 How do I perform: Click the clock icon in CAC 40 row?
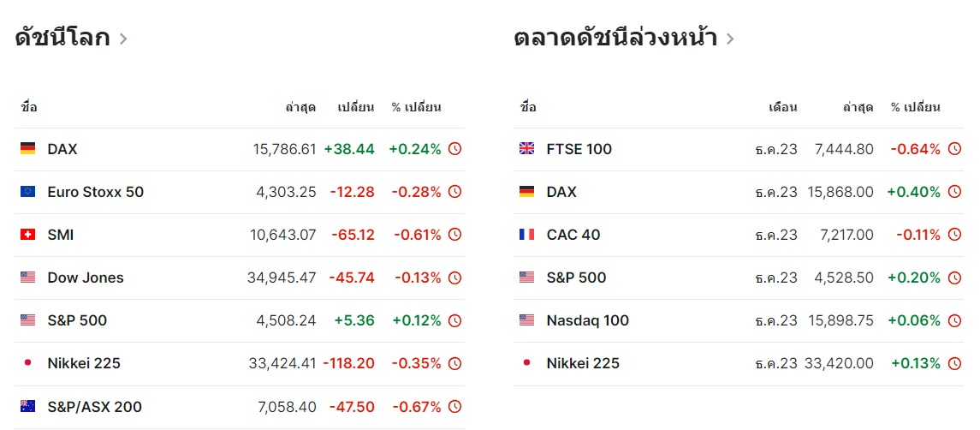tap(954, 235)
